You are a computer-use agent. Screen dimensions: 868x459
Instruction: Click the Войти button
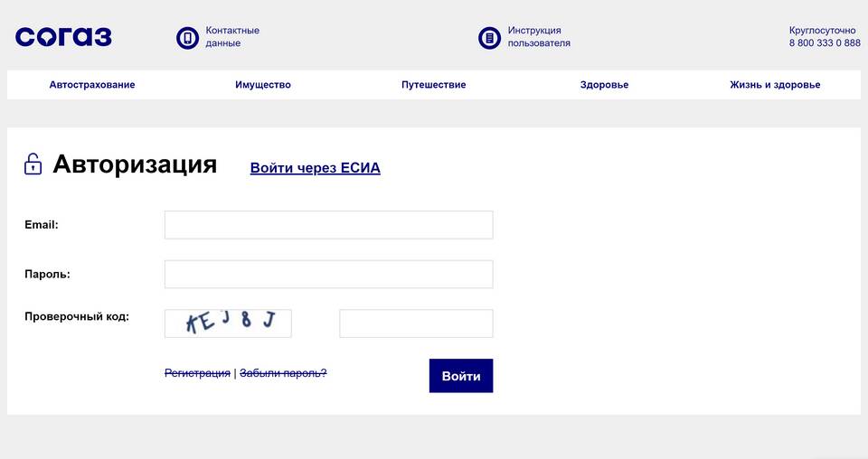[461, 376]
